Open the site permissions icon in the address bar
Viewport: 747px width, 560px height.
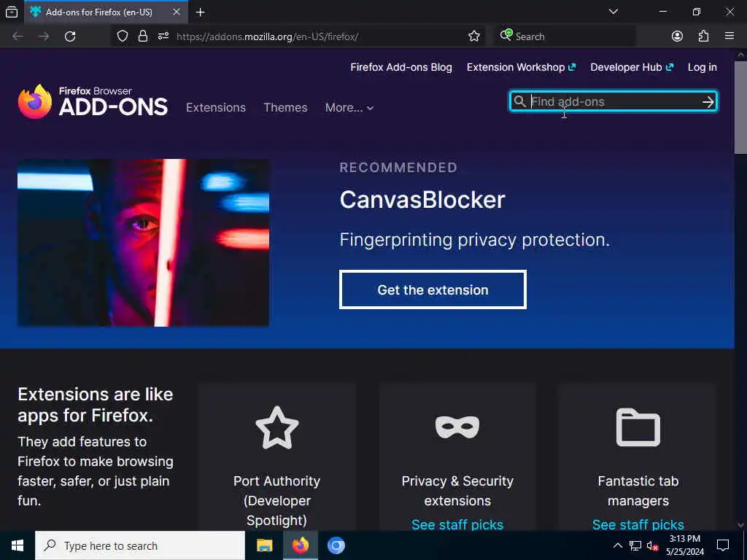coord(163,36)
